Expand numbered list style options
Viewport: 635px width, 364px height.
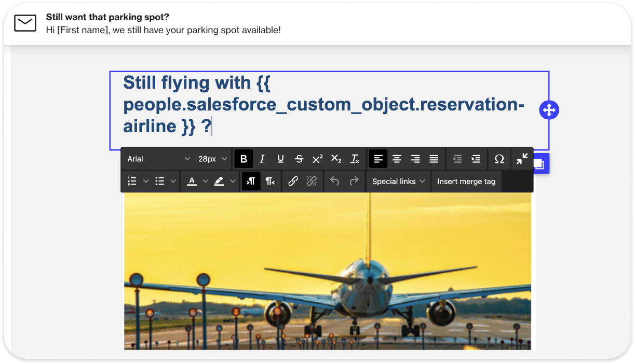tap(146, 181)
